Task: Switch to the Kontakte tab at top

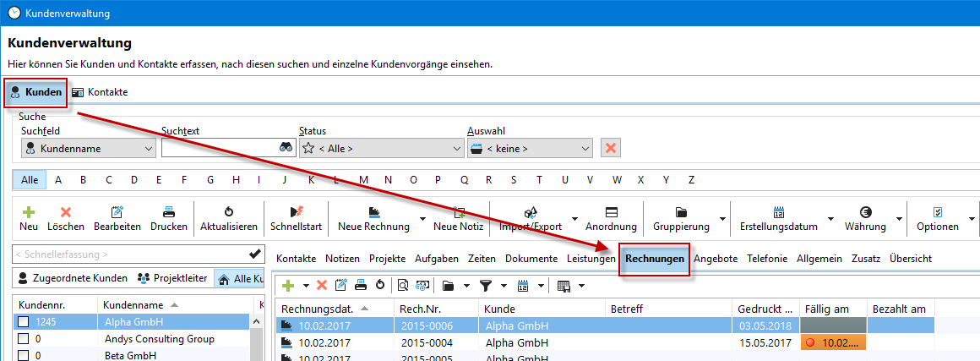Action: (x=100, y=92)
